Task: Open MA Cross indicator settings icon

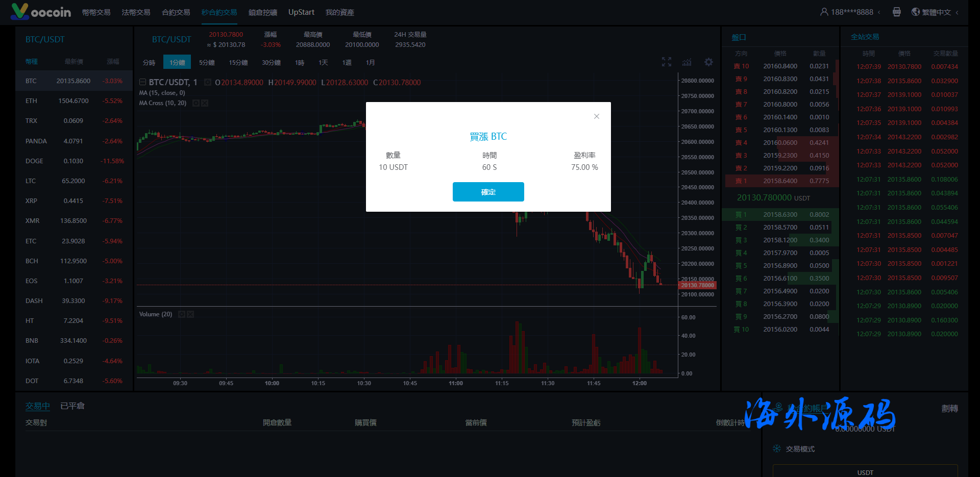Action: (195, 103)
